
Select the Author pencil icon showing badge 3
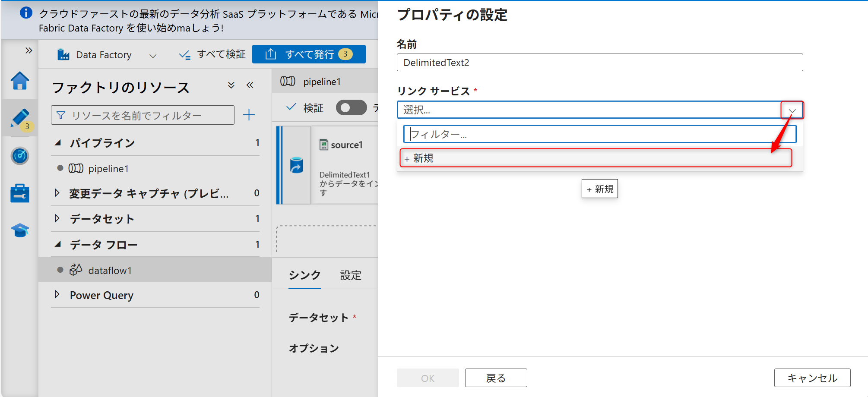click(20, 118)
